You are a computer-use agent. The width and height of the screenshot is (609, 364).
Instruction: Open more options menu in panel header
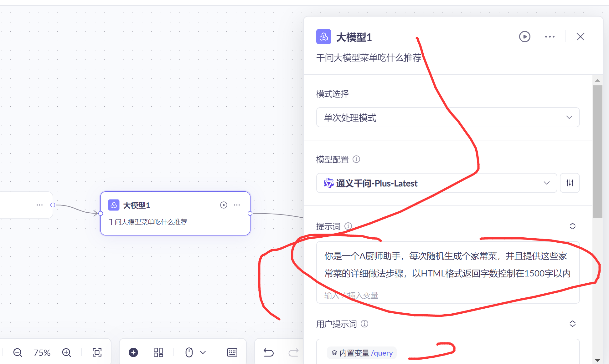click(550, 37)
